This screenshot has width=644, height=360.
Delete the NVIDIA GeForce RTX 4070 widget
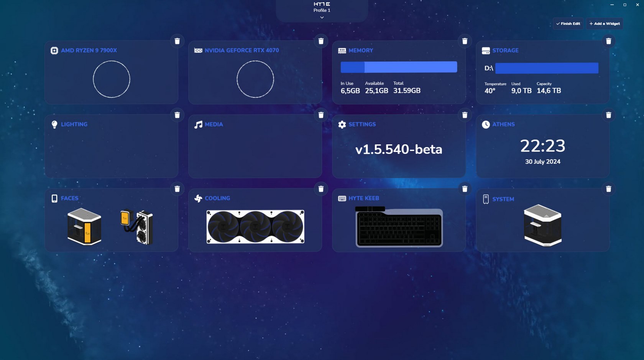point(321,41)
